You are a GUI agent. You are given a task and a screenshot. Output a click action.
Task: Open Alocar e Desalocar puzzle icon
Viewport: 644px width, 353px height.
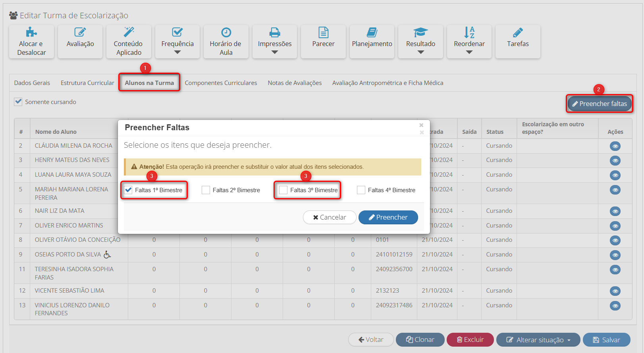[x=31, y=32]
